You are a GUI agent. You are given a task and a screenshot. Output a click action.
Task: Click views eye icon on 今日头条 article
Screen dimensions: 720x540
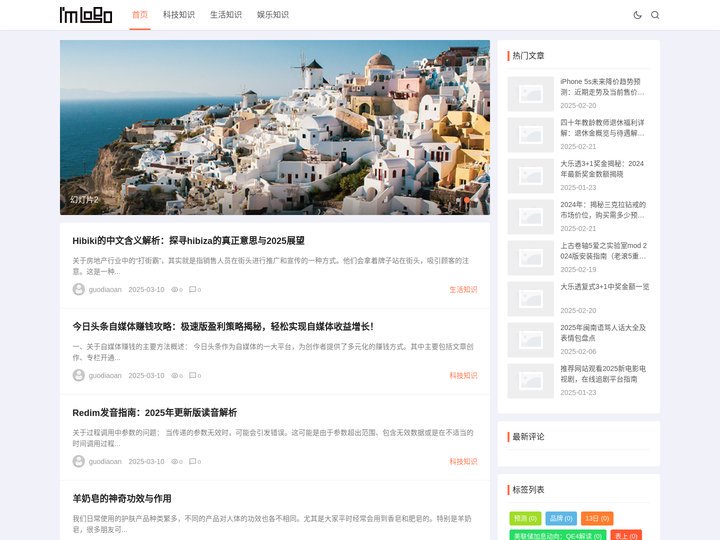tap(174, 376)
